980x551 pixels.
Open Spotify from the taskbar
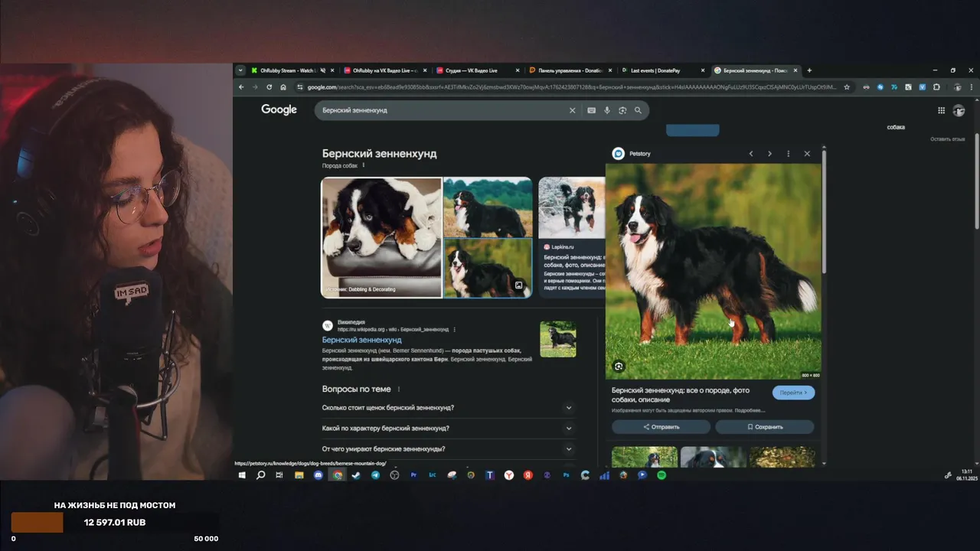(x=661, y=475)
